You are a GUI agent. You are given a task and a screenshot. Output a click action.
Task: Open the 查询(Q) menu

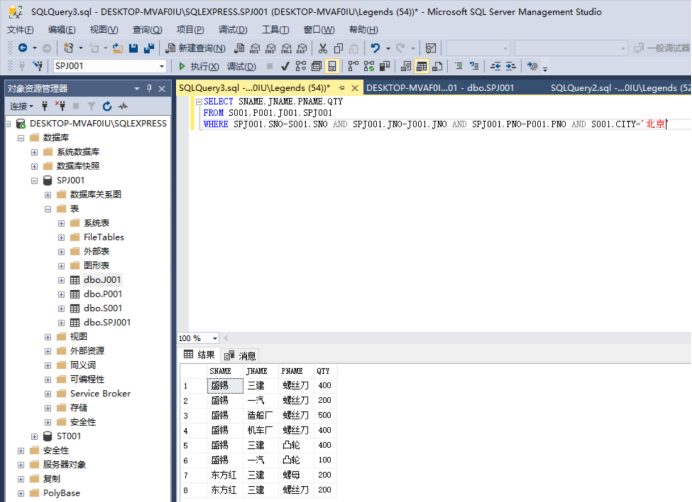click(x=147, y=30)
